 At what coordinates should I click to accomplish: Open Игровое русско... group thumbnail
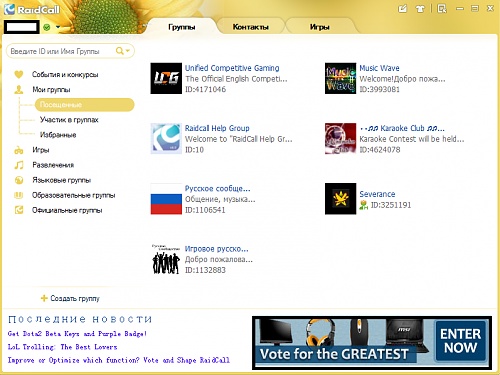pos(166,259)
